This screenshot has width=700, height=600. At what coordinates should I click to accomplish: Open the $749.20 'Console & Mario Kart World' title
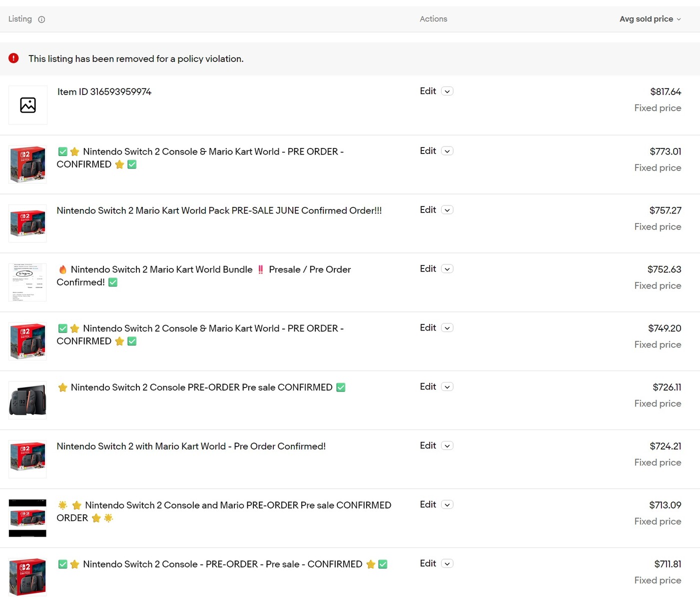pyautogui.click(x=200, y=335)
